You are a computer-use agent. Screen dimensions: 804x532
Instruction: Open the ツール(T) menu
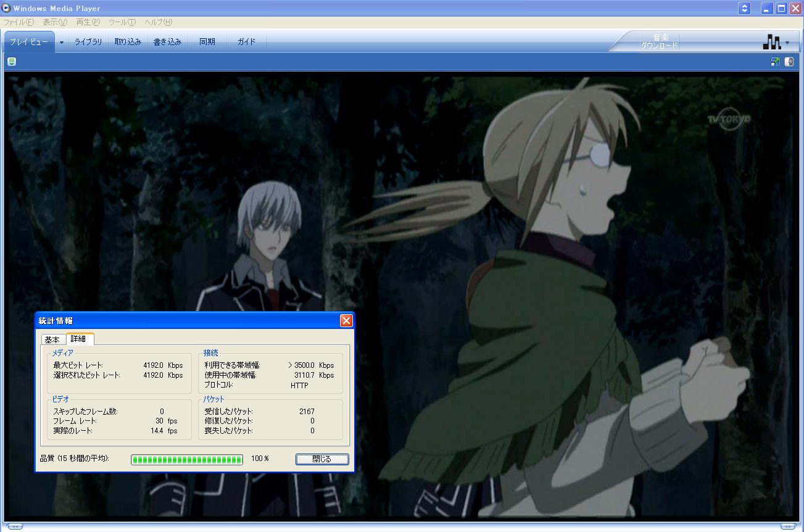[122, 22]
